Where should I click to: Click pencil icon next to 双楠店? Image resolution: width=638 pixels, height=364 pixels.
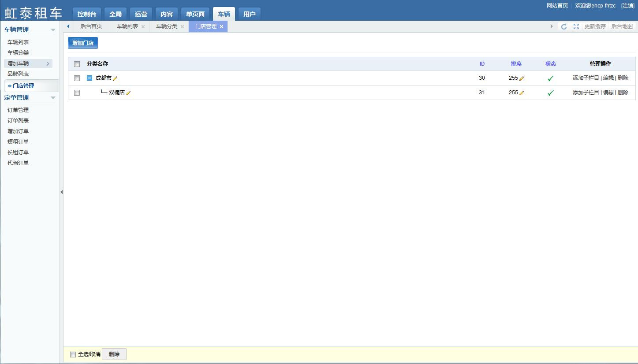pyautogui.click(x=128, y=93)
